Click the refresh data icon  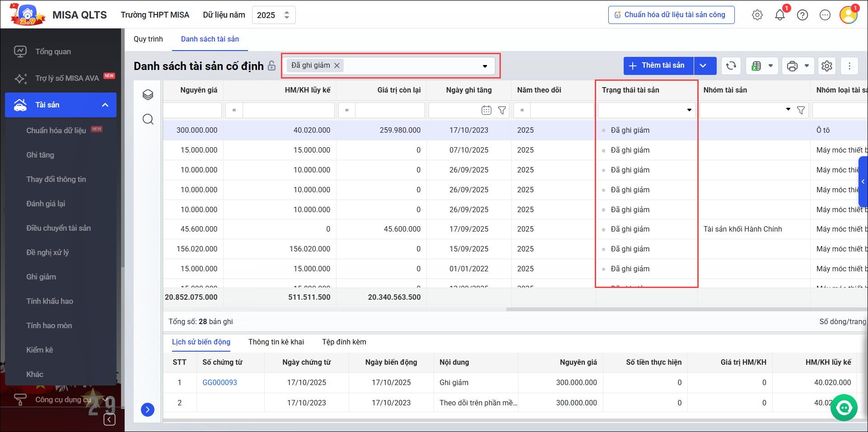coord(731,66)
